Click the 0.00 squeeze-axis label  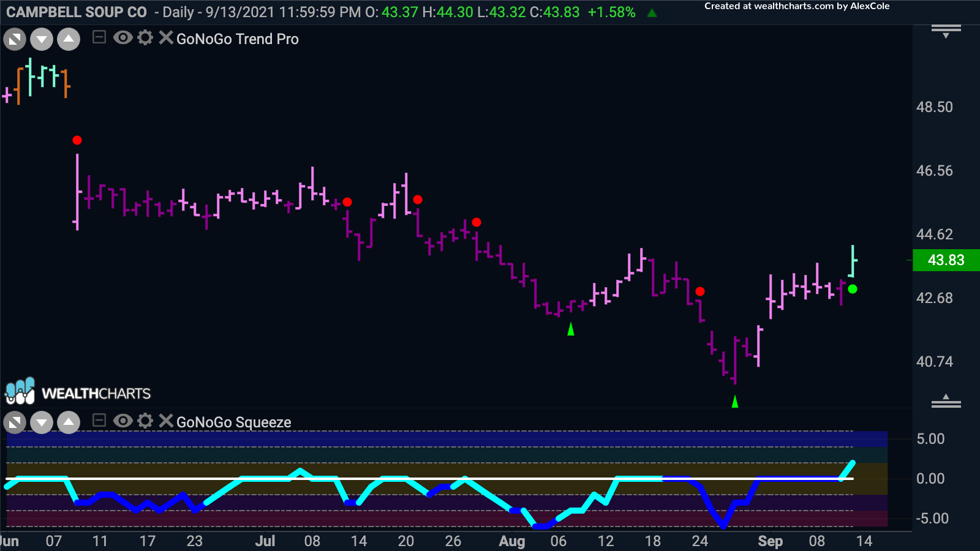tap(930, 479)
